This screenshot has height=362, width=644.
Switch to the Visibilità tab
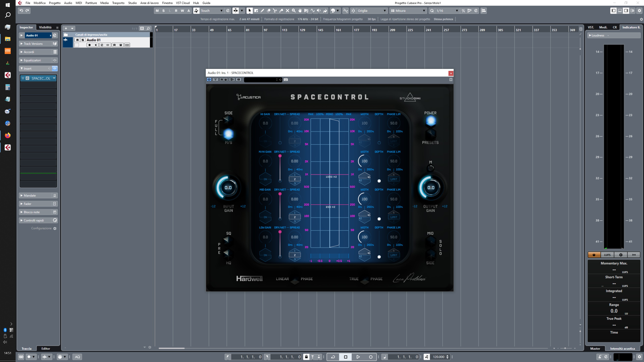45,27
